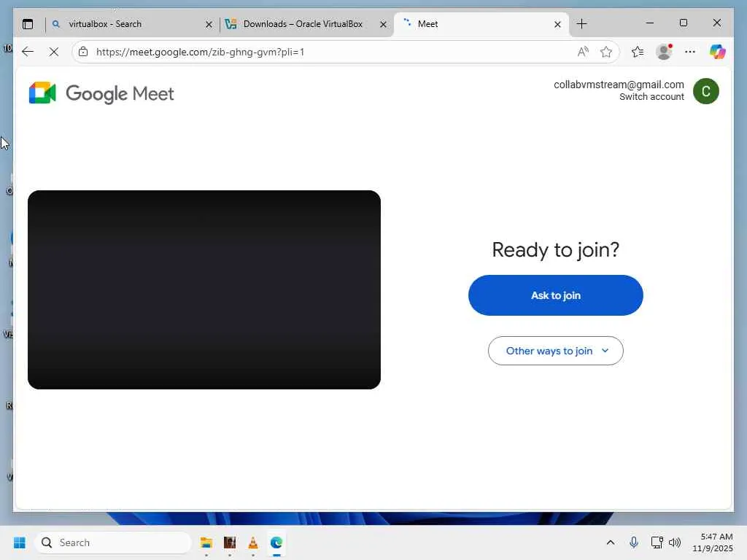Switch to Downloads – Oracle VirtualBox tab
Screen dimensions: 747x560
click(x=306, y=24)
